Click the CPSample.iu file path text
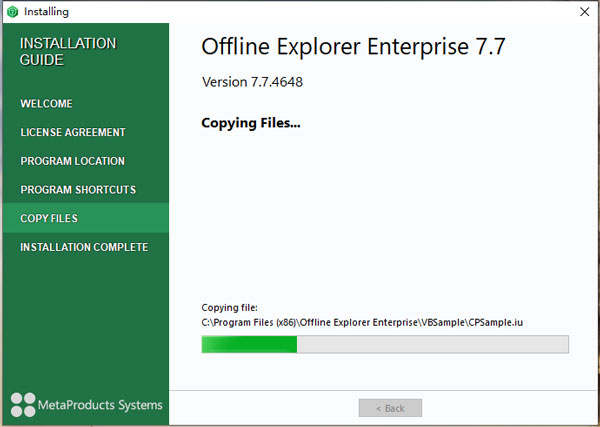This screenshot has width=600, height=427. (x=362, y=323)
